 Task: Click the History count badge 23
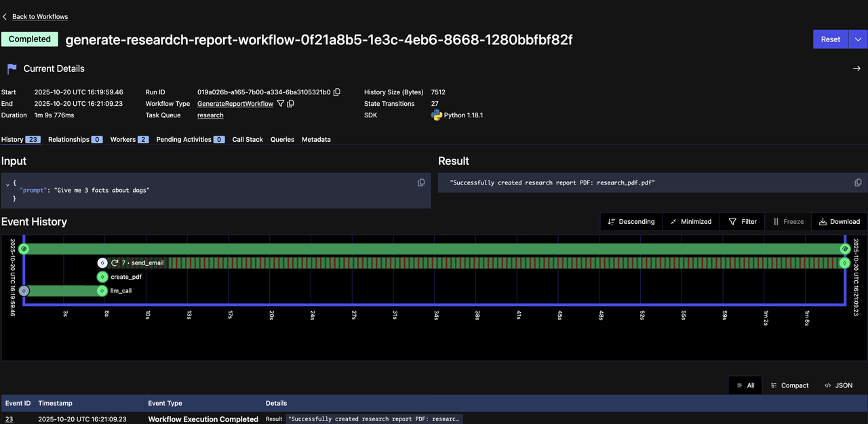pyautogui.click(x=33, y=139)
